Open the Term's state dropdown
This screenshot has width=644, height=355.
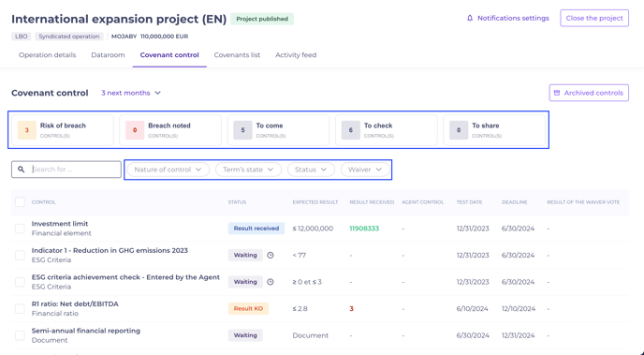click(248, 170)
